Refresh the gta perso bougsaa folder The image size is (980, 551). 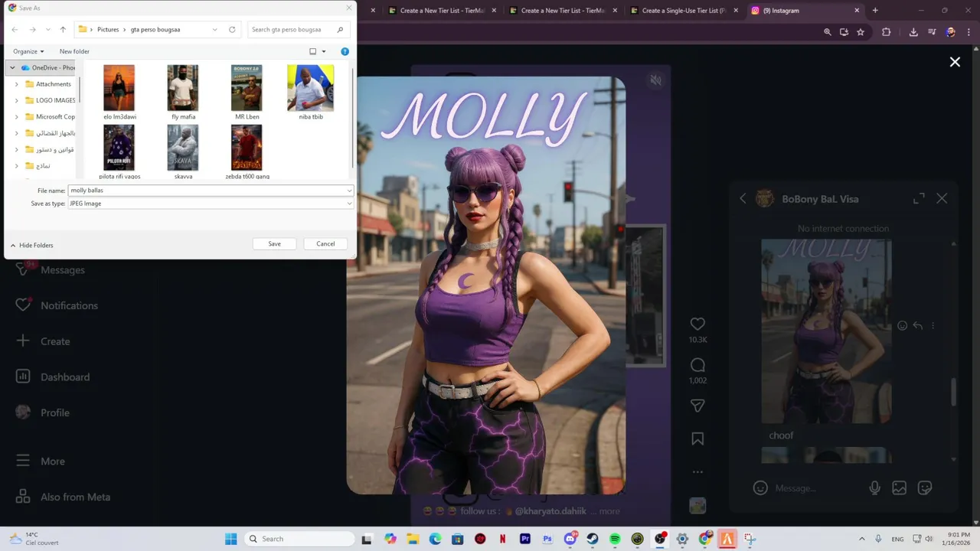coord(232,30)
